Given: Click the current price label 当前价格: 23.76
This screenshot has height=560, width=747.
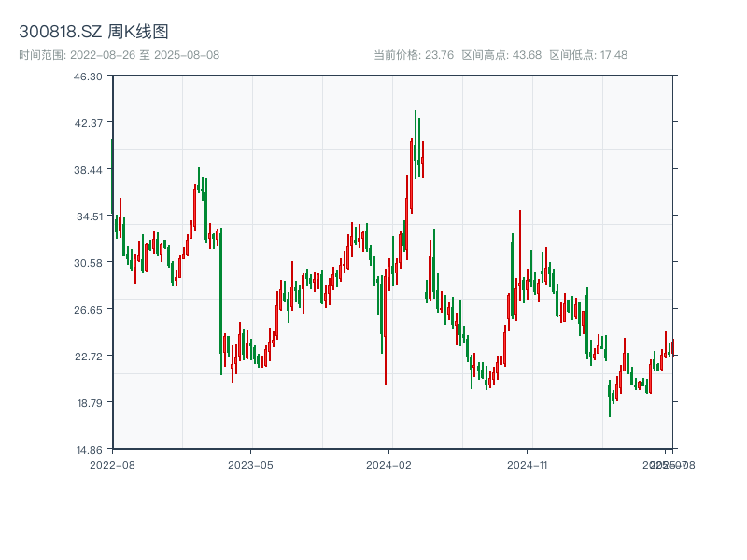Looking at the screenshot, I should click(414, 55).
